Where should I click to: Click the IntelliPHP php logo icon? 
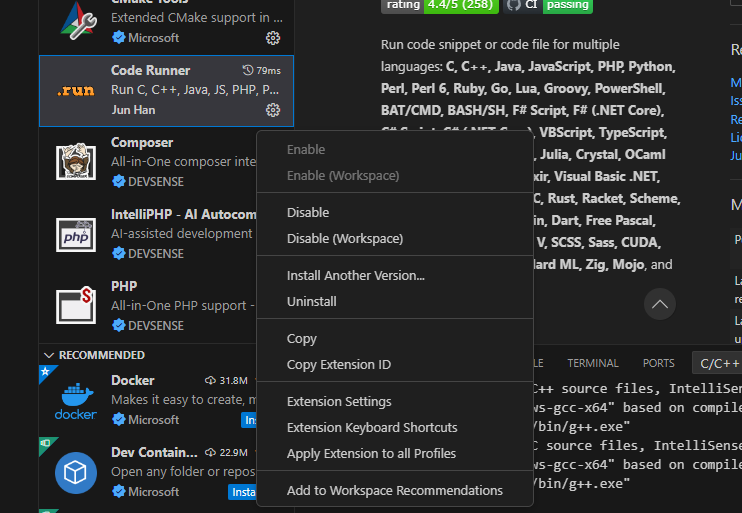click(76, 235)
